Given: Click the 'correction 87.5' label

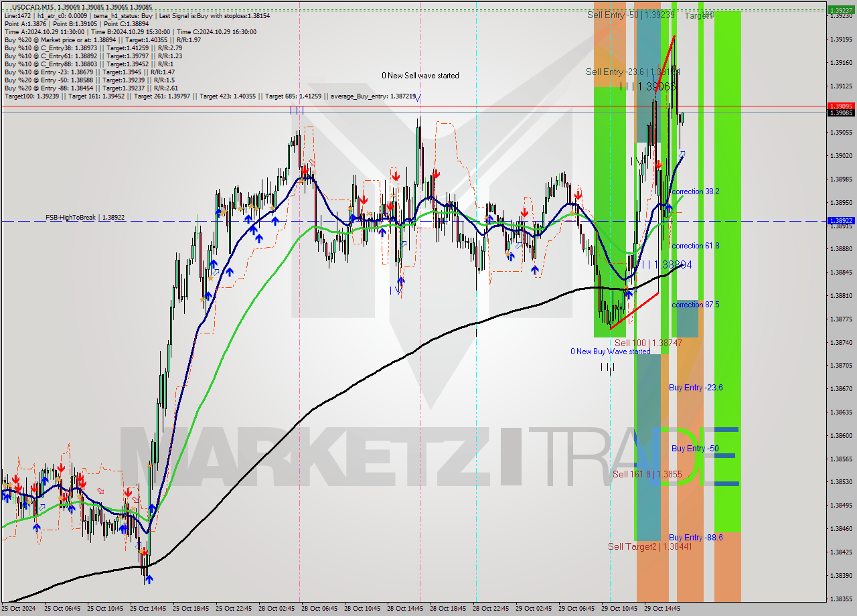Looking at the screenshot, I should click(696, 305).
